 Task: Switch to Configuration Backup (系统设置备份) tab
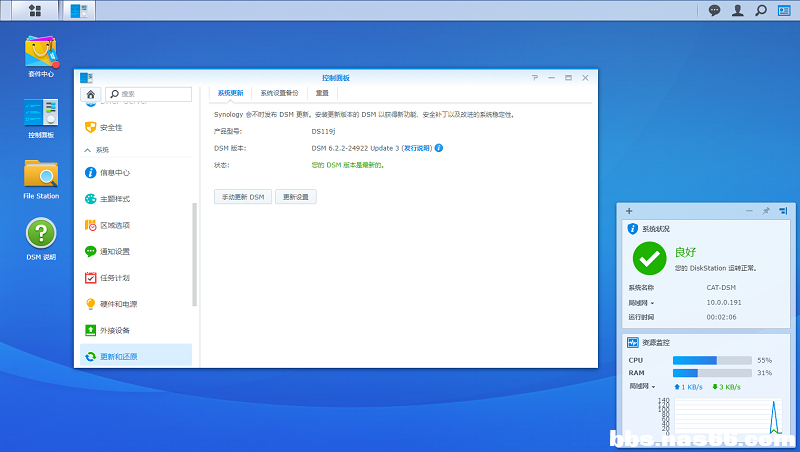click(280, 93)
